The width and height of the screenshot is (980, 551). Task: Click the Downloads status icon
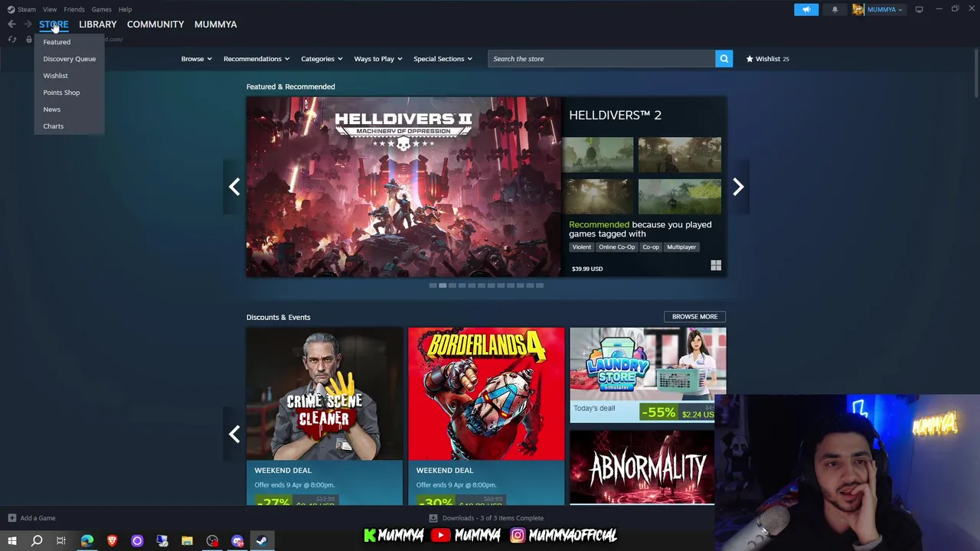pos(433,518)
